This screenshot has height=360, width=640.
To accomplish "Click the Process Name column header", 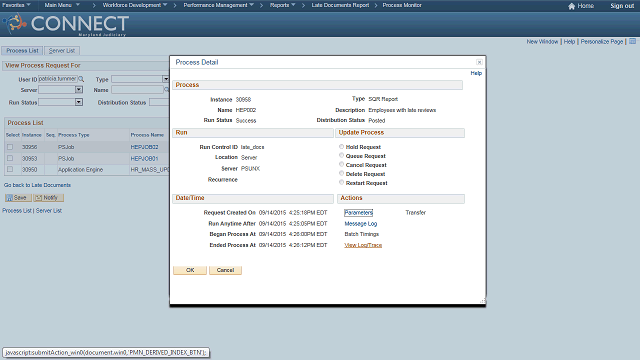I will click(x=147, y=135).
